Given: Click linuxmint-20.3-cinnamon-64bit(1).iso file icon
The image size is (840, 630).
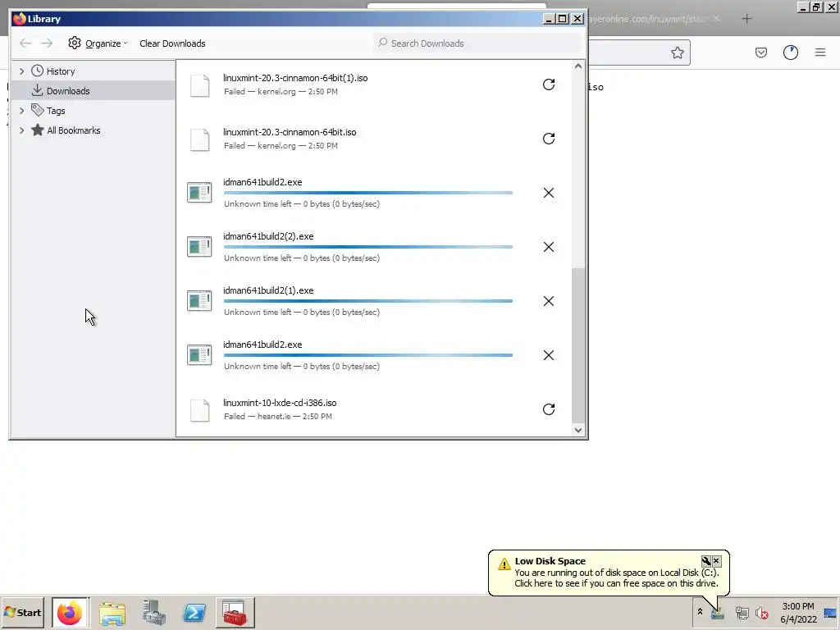Looking at the screenshot, I should [x=200, y=85].
